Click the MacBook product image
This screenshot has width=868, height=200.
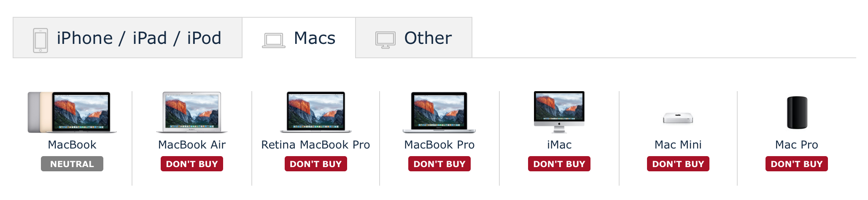[x=72, y=112]
